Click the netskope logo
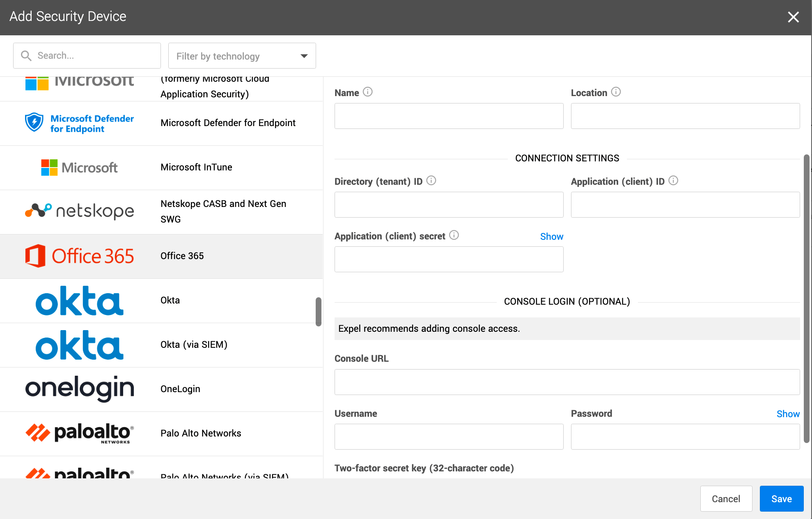The width and height of the screenshot is (812, 519). pos(80,211)
